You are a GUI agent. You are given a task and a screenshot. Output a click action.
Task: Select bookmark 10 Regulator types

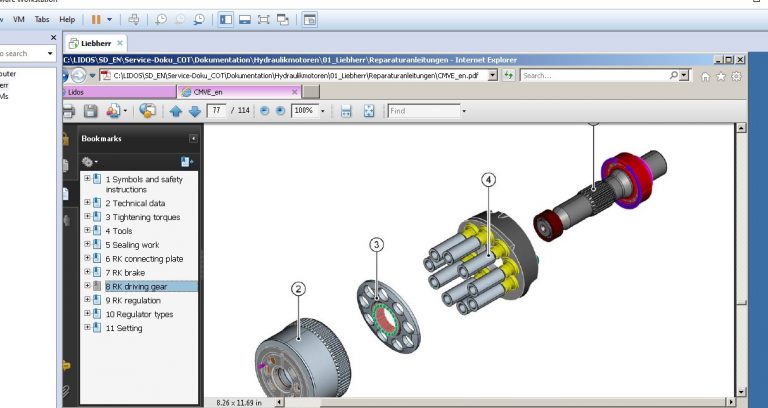click(x=139, y=314)
